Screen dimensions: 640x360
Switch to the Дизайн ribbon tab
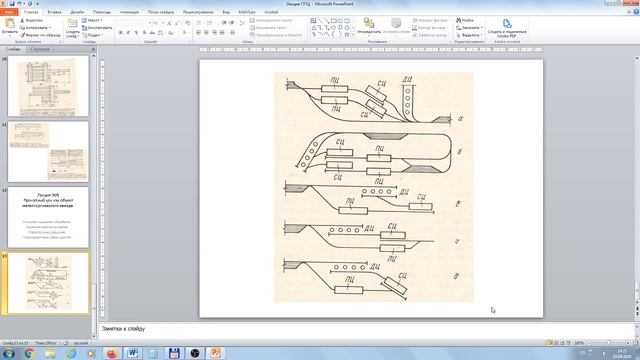click(77, 12)
